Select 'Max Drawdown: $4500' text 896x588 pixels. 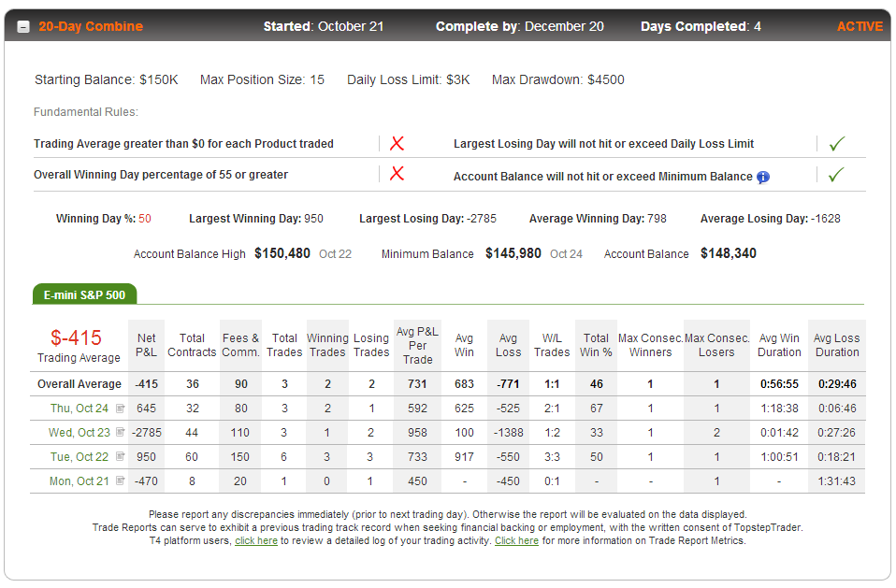pos(558,79)
